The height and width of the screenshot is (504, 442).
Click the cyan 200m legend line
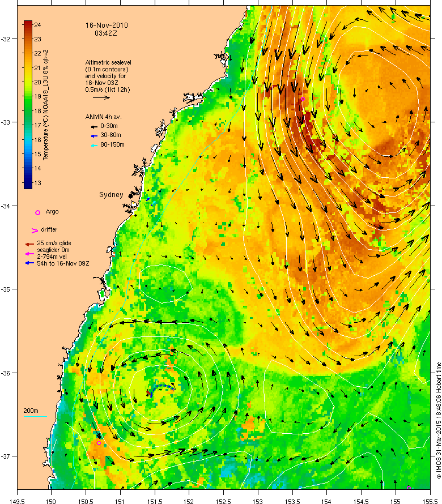35,417
